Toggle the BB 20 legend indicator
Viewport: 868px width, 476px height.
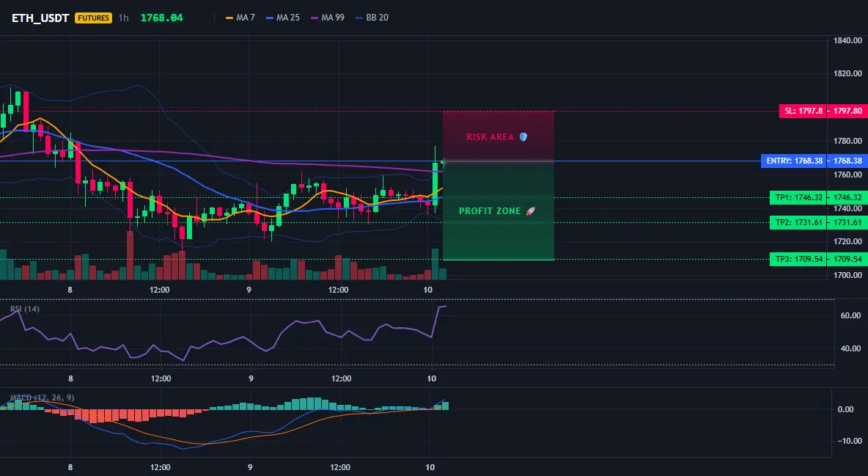[x=372, y=18]
